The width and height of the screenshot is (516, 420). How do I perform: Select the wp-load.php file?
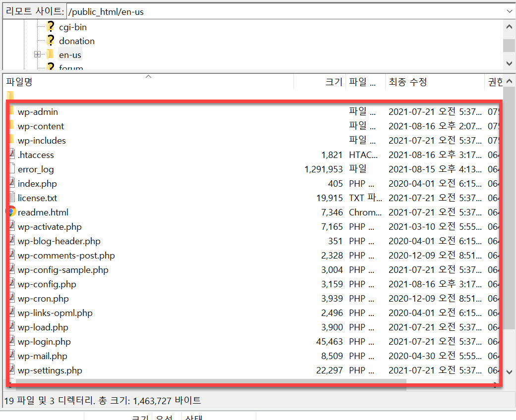coord(43,327)
